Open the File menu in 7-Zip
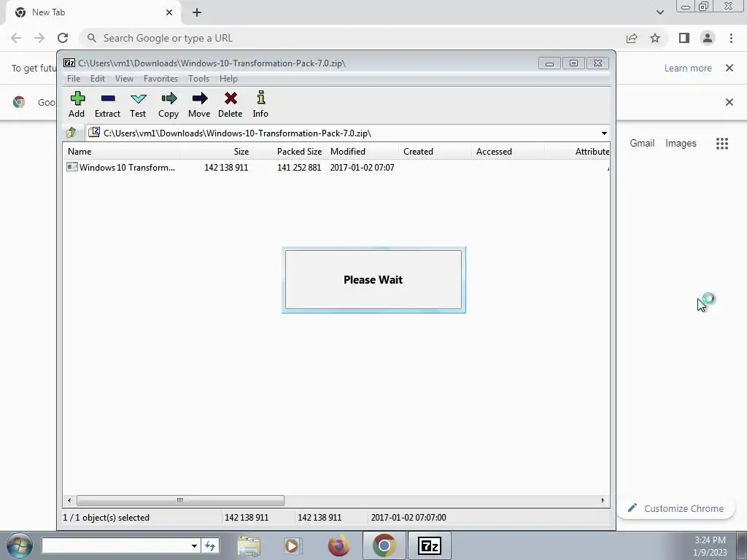Viewport: 747px width, 560px height. (x=74, y=79)
